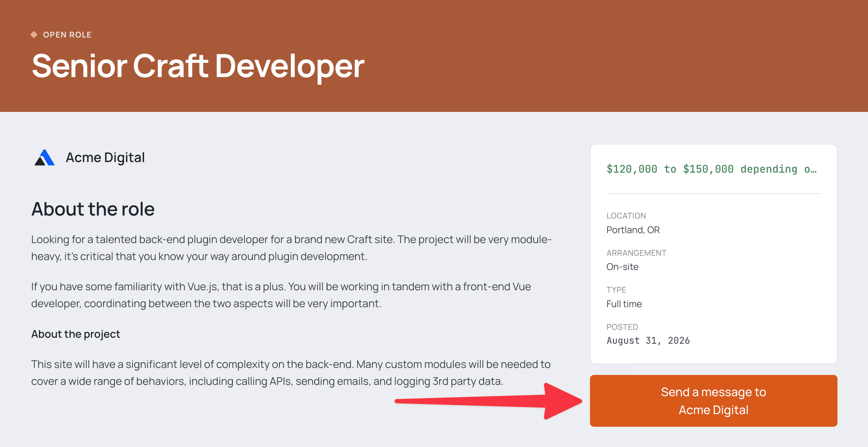Click the POSTED label
868x447 pixels.
(x=622, y=327)
